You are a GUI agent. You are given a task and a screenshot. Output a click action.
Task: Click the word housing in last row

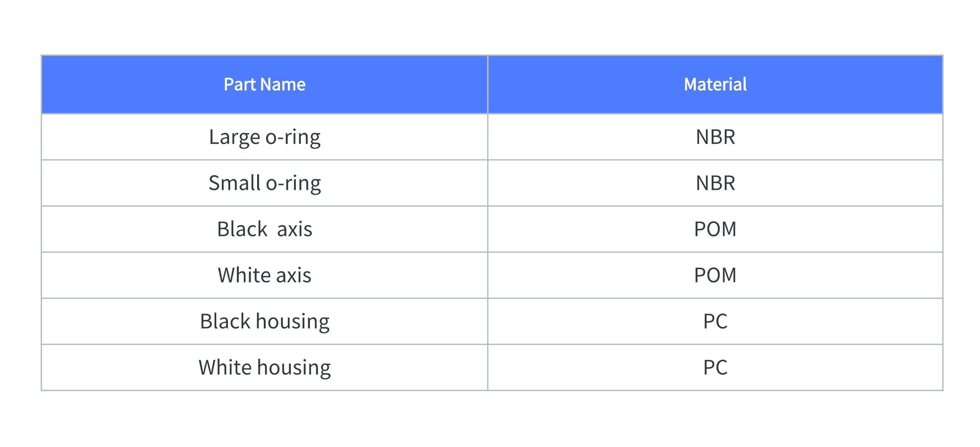[x=294, y=368]
